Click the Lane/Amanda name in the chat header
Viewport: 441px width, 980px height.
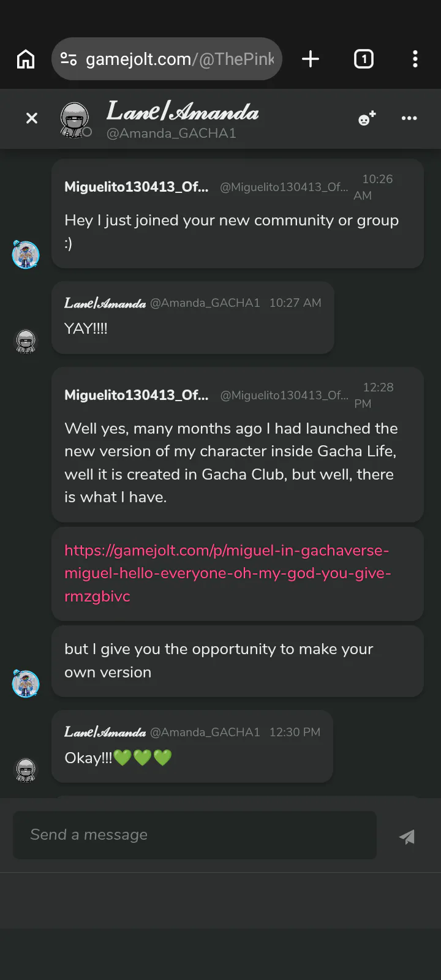183,111
